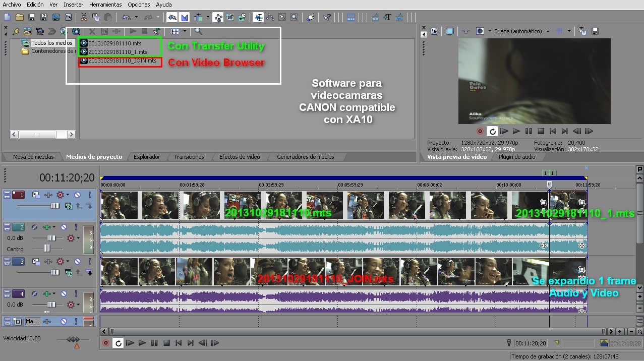
Task: Open project video properties in preview panel
Action: coord(435,31)
